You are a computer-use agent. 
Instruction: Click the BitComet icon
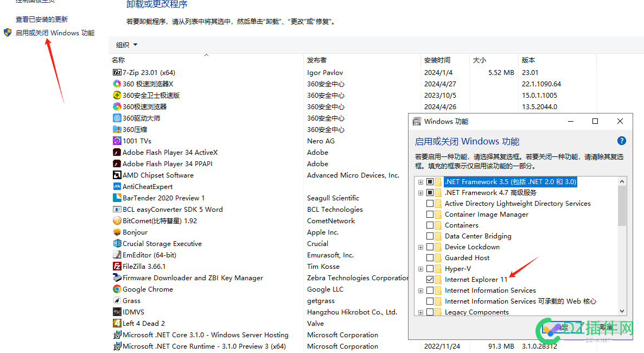click(117, 220)
